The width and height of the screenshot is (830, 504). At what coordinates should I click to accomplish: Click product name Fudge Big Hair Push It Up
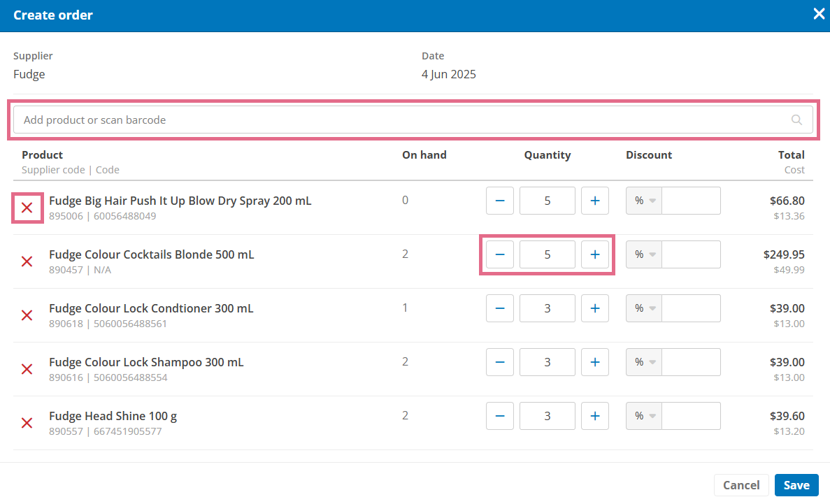[180, 201]
